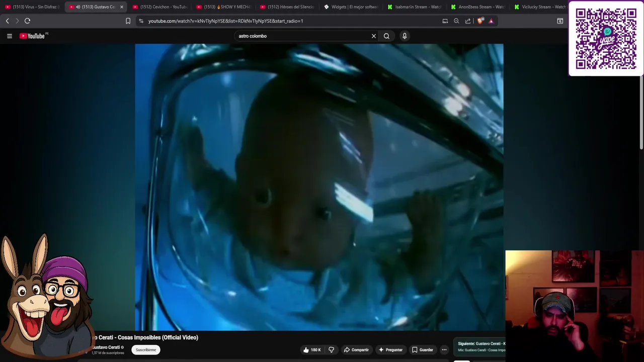This screenshot has width=644, height=362.
Task: Close the Gustavo Cerati tab
Action: point(121,7)
